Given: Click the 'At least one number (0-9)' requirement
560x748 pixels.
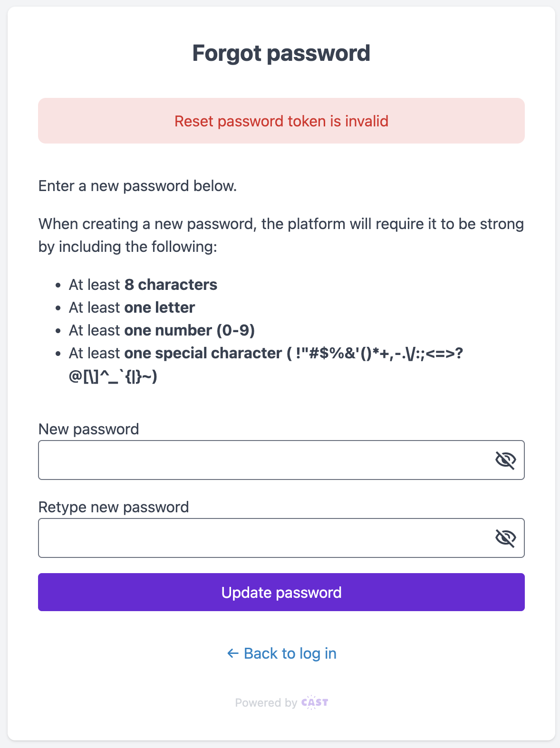Looking at the screenshot, I should tap(162, 330).
